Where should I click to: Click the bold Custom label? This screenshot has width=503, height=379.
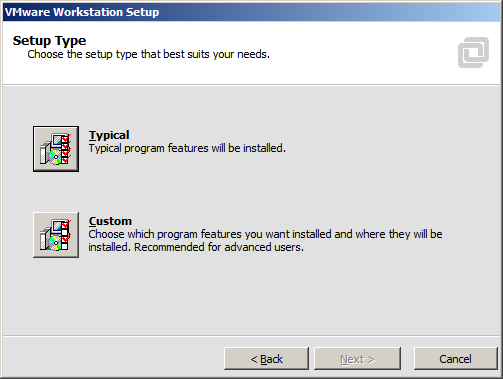[110, 221]
